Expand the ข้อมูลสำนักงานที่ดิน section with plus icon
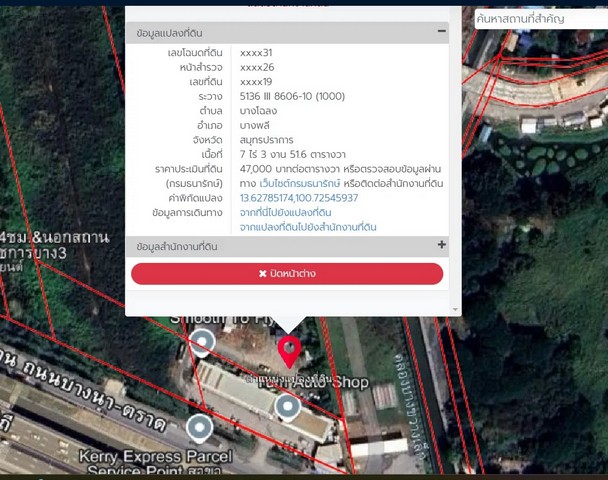Viewport: 608px width, 480px height. 441,245
